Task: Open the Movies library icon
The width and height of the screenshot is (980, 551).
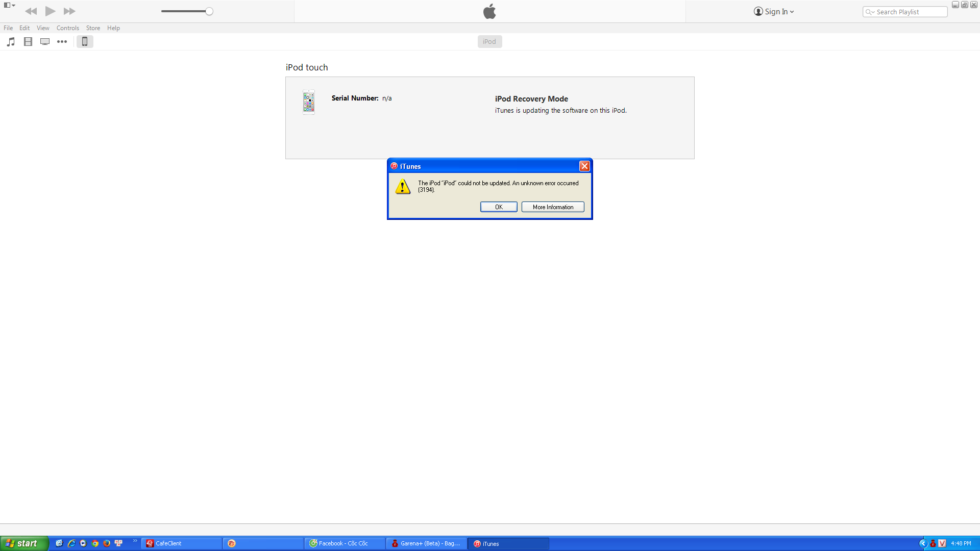Action: (x=28, y=42)
